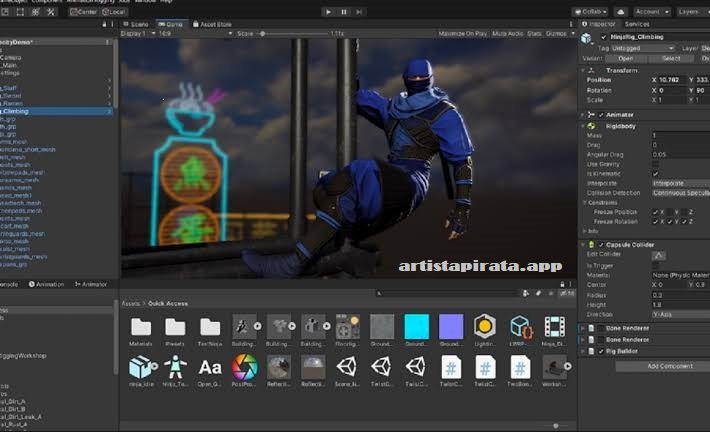Image resolution: width=710 pixels, height=432 pixels.
Task: Toggle the Animator component checkbox
Action: pos(601,115)
